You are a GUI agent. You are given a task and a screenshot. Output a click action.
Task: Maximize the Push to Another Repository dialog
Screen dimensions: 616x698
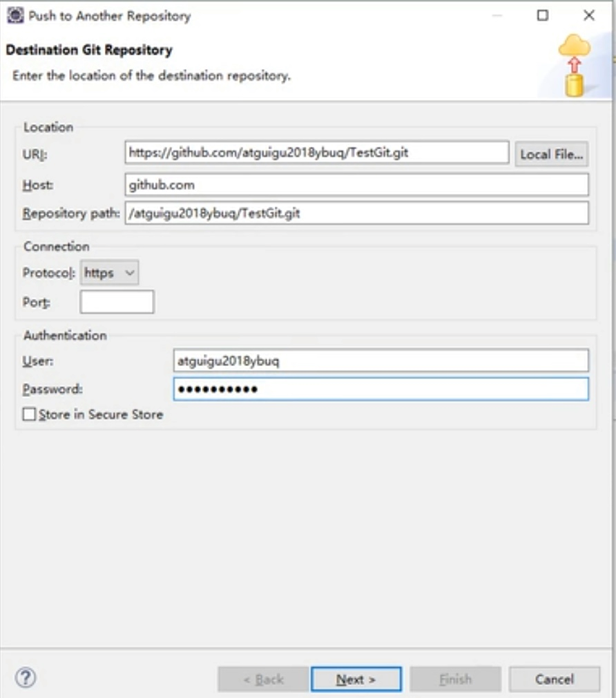click(543, 16)
